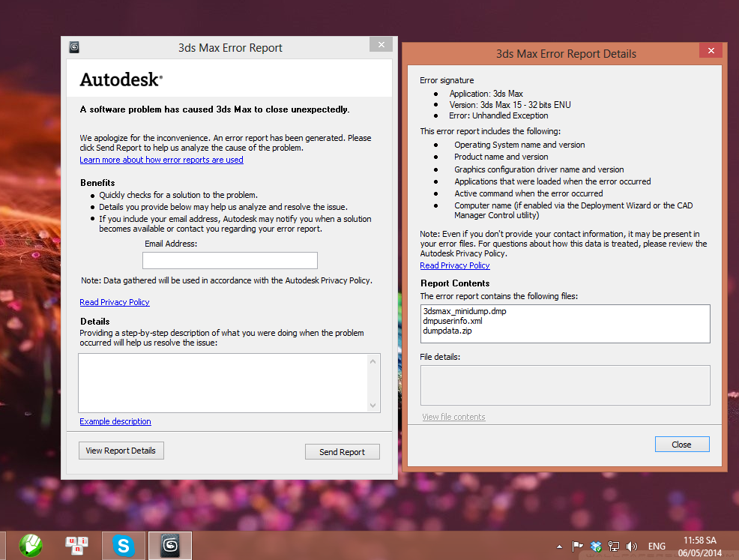Click 'Operating System name and version' bullet

point(519,145)
